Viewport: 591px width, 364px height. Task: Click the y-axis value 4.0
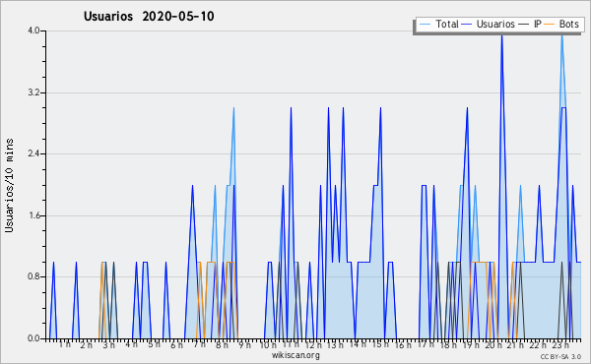[33, 30]
